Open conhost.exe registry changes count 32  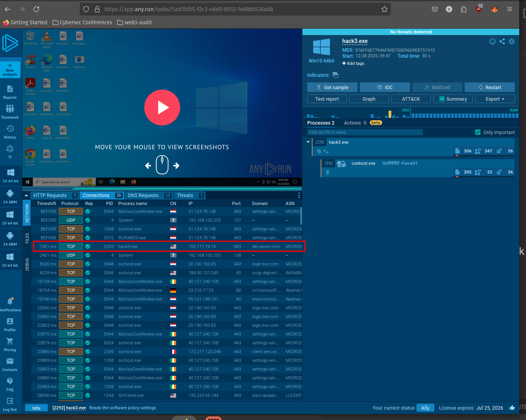pyautogui.click(x=484, y=172)
